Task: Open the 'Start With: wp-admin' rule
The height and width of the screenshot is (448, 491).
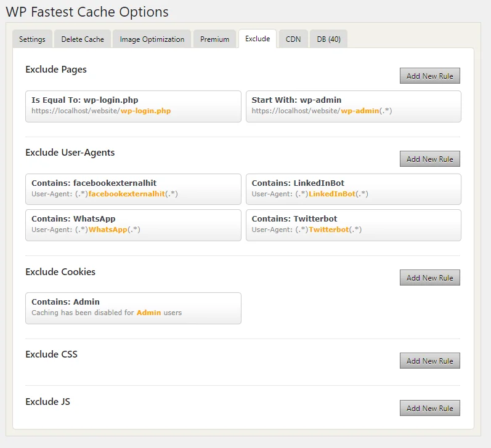Action: (x=354, y=106)
